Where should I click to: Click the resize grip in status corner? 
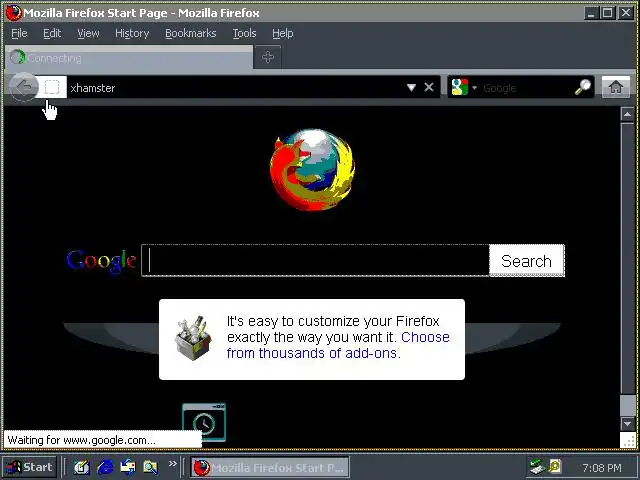[x=628, y=440]
